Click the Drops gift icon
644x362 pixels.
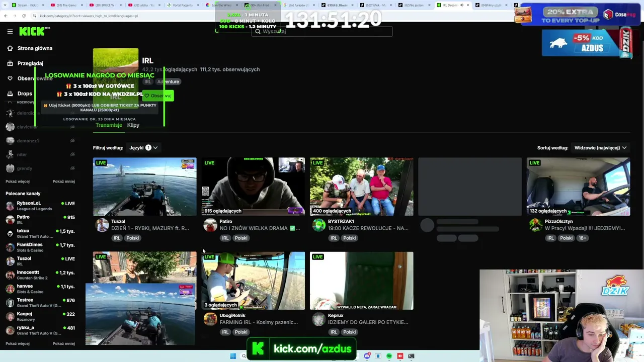coord(10,94)
